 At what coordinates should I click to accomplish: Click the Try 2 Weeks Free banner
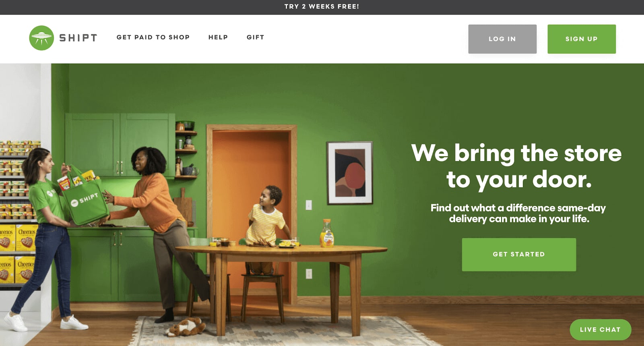[x=322, y=6]
